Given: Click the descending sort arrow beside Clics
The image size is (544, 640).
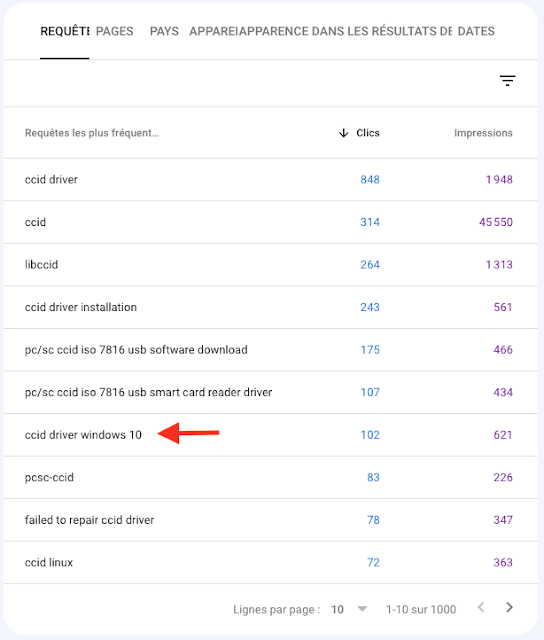Looking at the screenshot, I should tap(344, 133).
